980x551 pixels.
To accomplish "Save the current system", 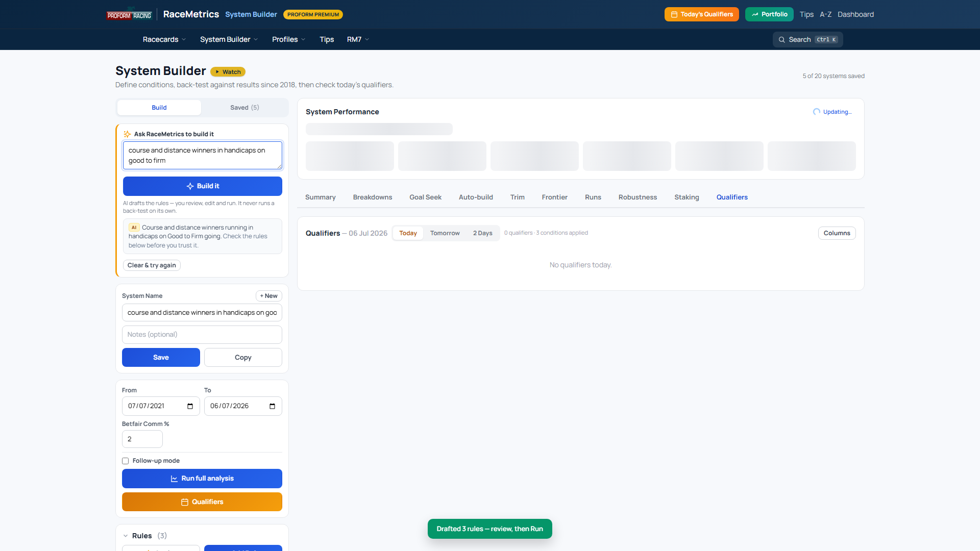I will click(x=161, y=358).
